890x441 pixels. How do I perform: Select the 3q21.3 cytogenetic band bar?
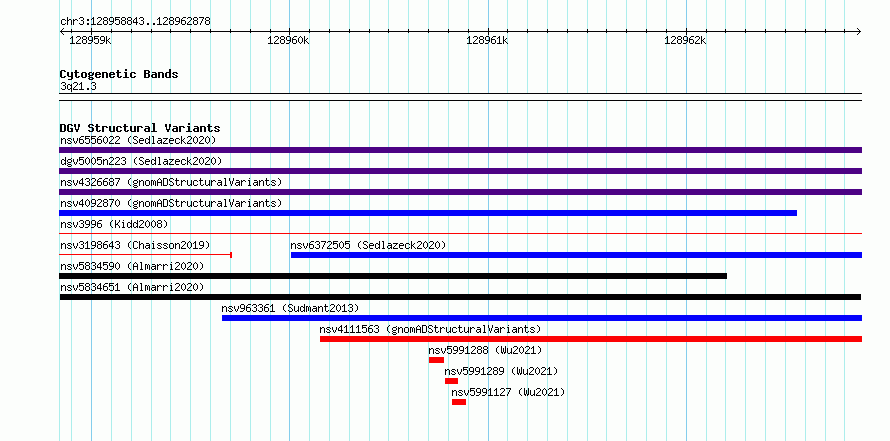point(460,97)
